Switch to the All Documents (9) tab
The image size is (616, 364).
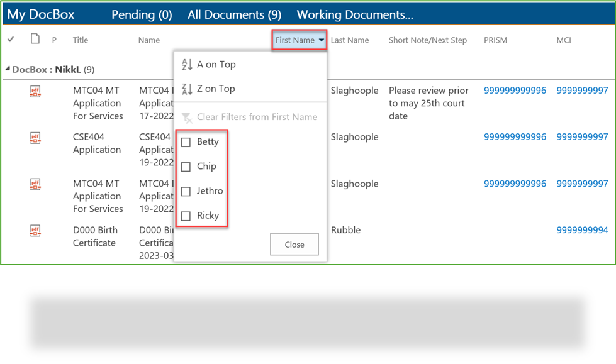coord(234,14)
